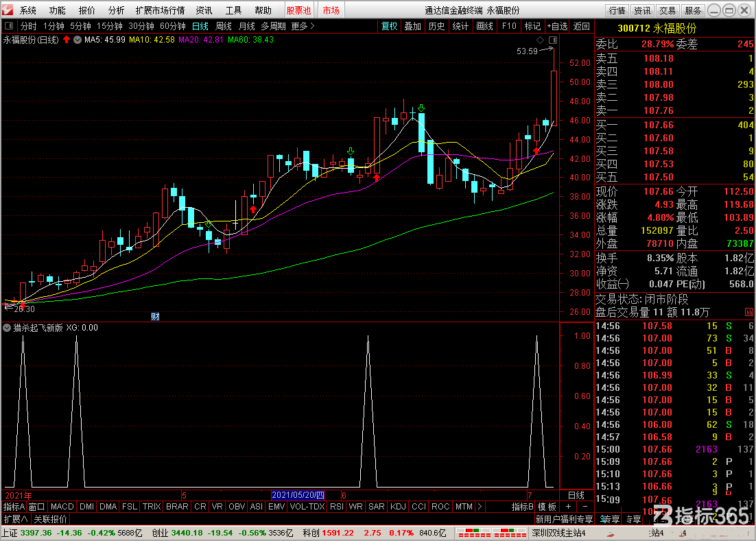756x541 pixels.
Task: Open the 多周期 multi-period view
Action: coord(273,26)
